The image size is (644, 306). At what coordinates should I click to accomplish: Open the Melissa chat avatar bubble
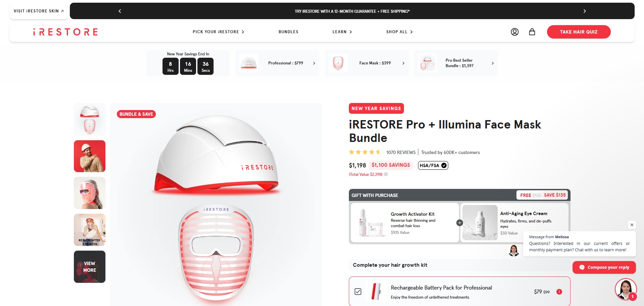626,289
